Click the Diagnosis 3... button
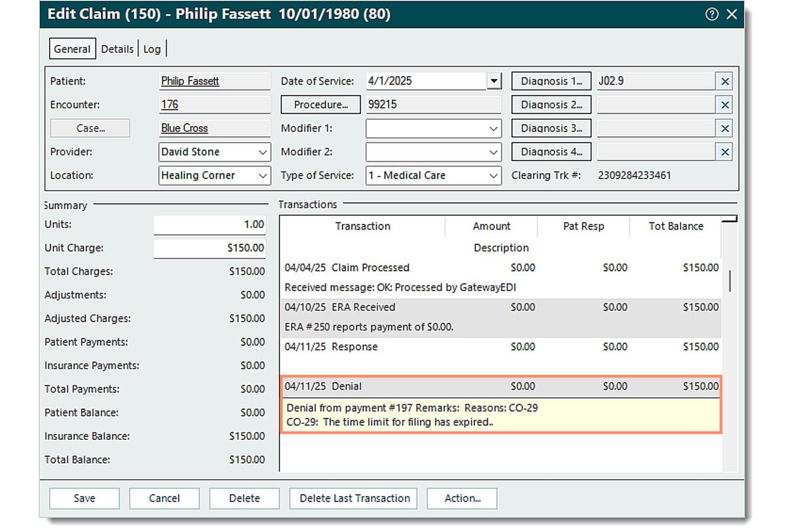 click(x=551, y=128)
